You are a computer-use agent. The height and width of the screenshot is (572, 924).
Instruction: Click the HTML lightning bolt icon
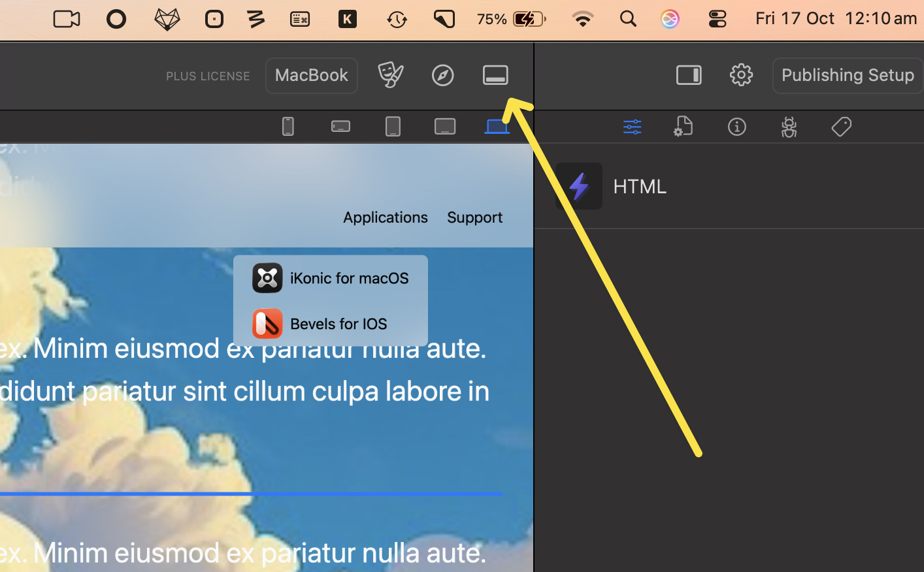click(x=579, y=186)
